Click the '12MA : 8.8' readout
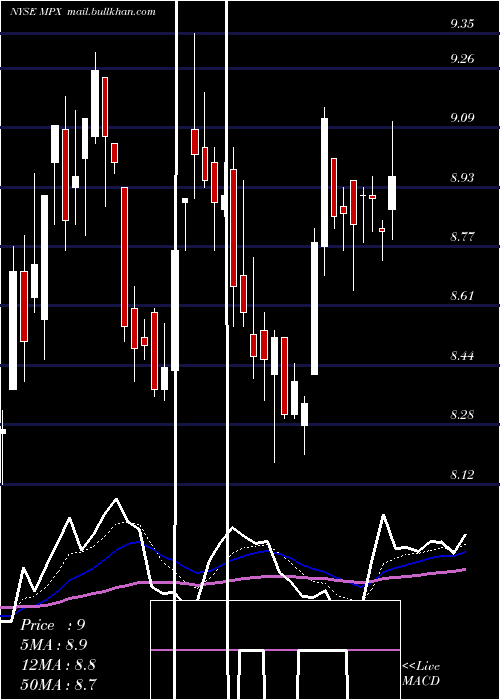 (58, 664)
